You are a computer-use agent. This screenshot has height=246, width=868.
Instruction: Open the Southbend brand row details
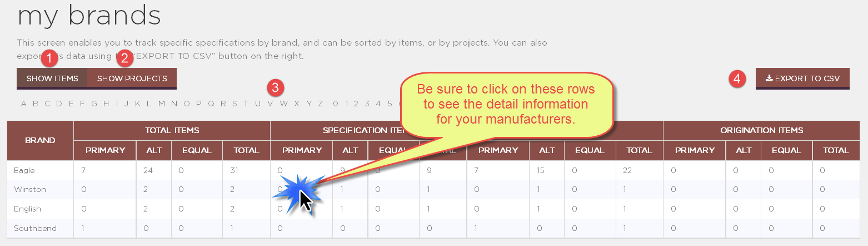tap(433, 228)
